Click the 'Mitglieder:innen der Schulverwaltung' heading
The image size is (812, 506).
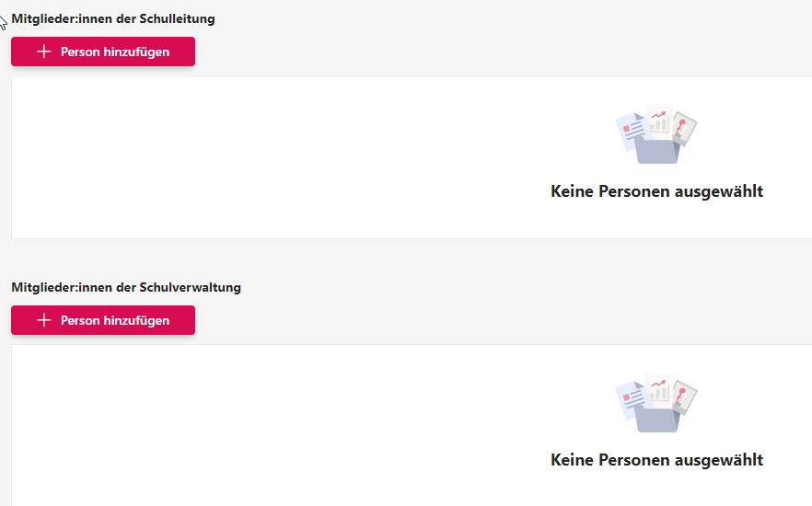[126, 287]
